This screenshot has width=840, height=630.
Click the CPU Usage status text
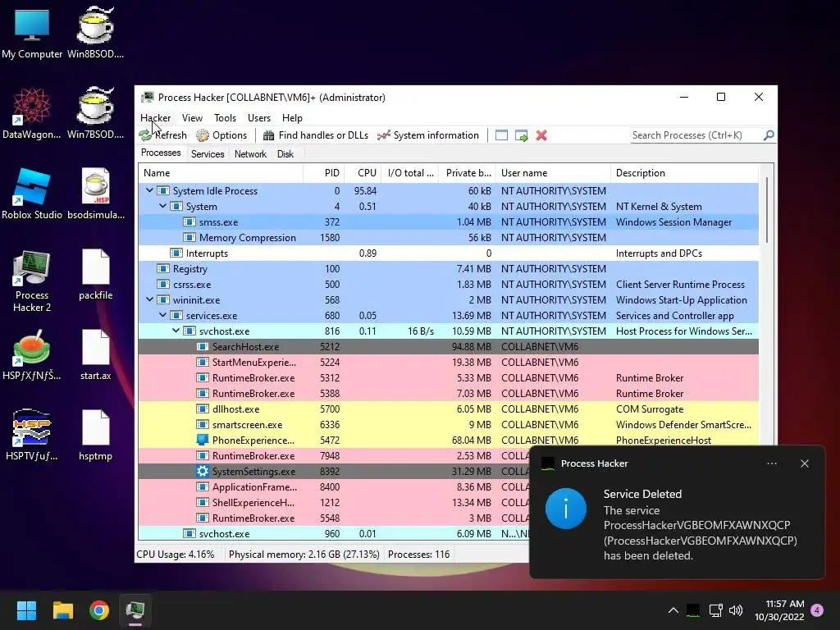coord(176,555)
